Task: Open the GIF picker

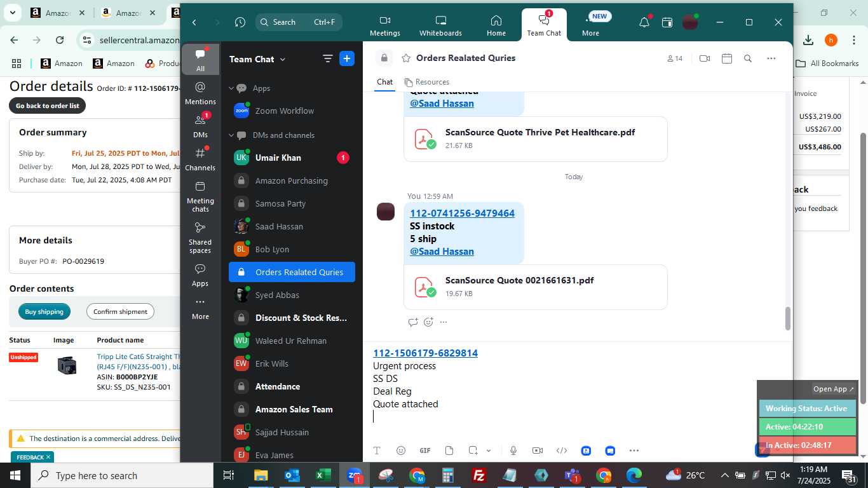Action: [x=425, y=451]
